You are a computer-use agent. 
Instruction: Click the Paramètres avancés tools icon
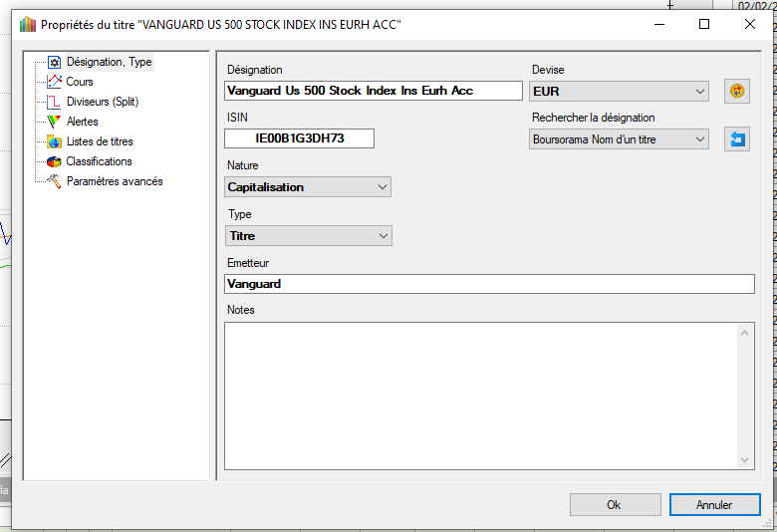pyautogui.click(x=55, y=181)
